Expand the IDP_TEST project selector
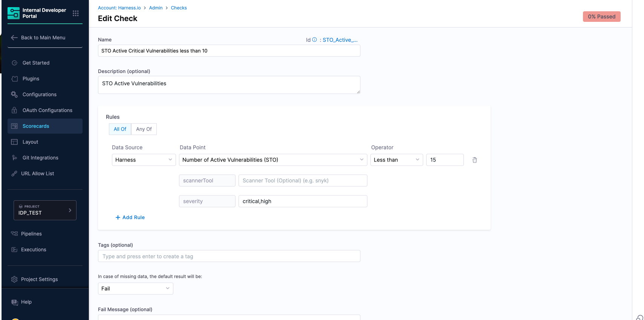This screenshot has height=320, width=644. (45, 210)
